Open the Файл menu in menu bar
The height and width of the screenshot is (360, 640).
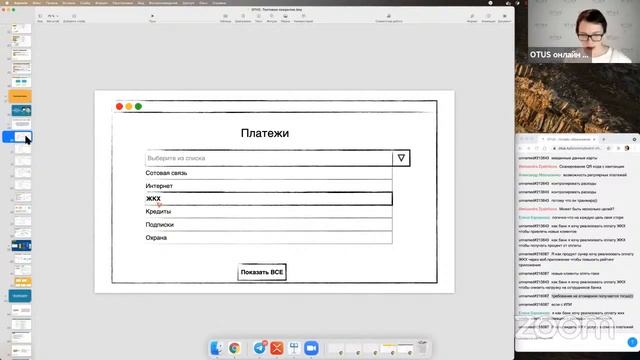coord(36,2)
